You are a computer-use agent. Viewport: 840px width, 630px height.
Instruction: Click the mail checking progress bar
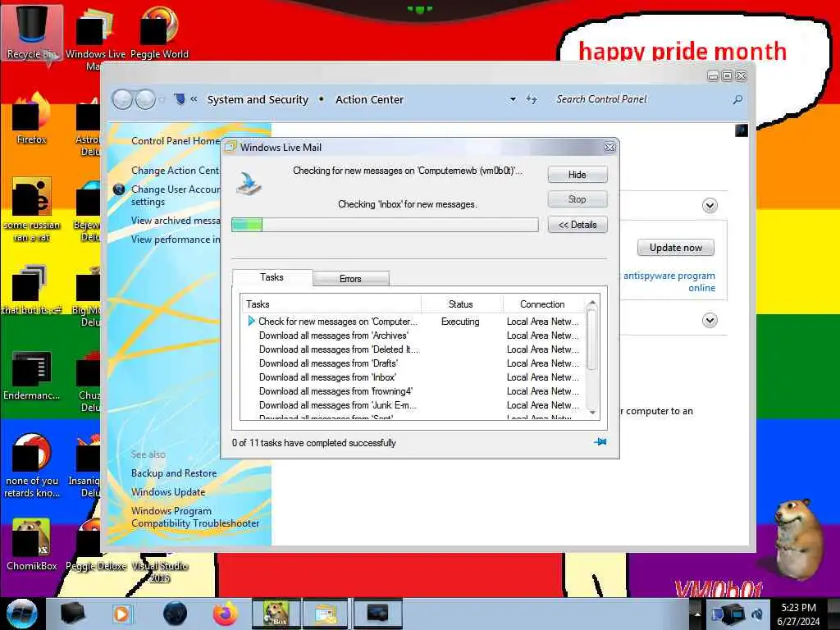point(385,225)
